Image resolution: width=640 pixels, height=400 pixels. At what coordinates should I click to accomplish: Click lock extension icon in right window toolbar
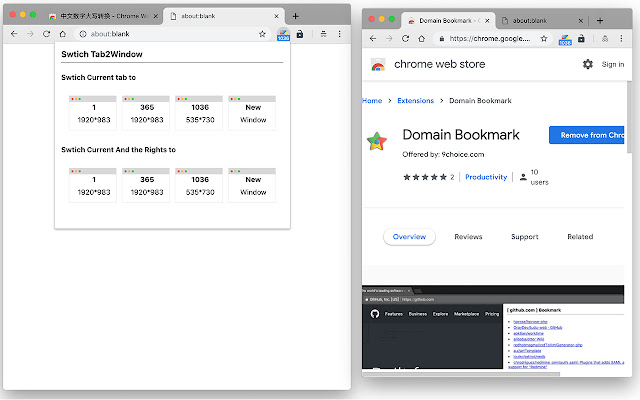coord(582,38)
